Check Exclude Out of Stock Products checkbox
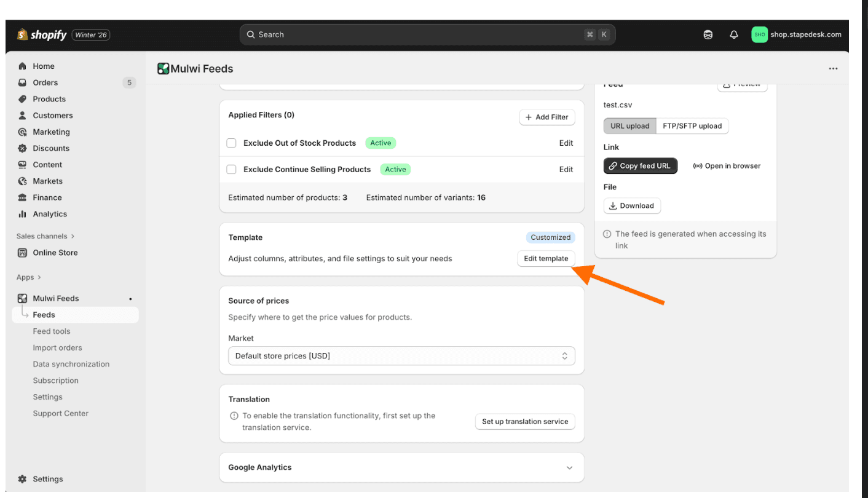This screenshot has height=498, width=868. [232, 143]
